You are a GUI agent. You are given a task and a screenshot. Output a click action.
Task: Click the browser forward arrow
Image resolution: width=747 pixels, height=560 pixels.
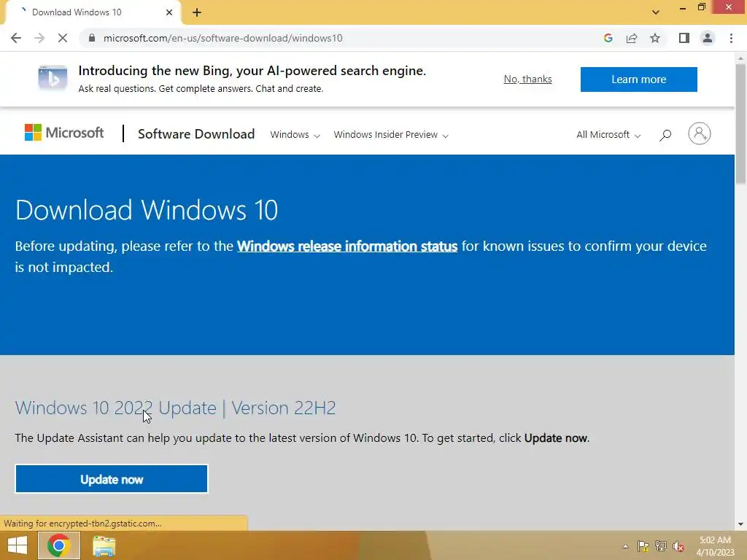point(39,38)
